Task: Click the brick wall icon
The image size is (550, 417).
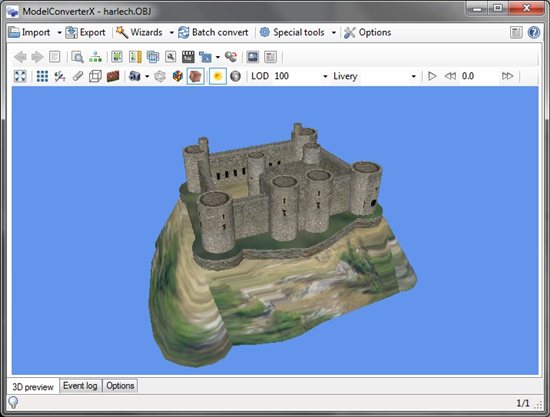Action: pos(113,76)
